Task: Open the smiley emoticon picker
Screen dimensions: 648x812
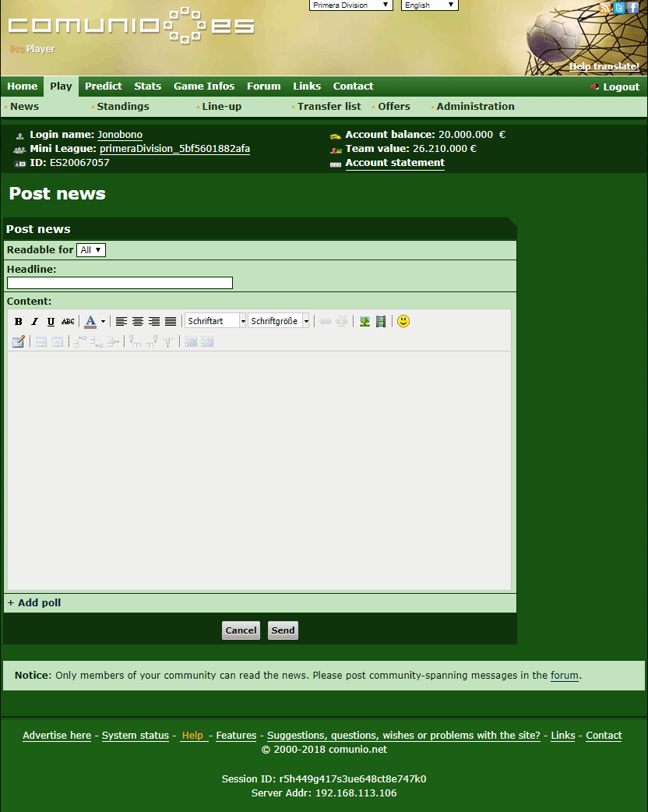Action: coord(403,321)
